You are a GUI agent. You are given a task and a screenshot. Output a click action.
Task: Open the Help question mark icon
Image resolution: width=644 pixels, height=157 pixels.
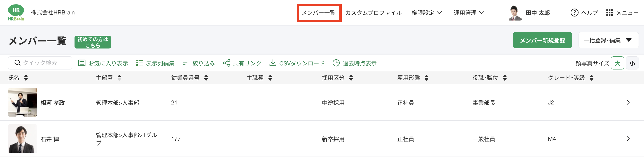pyautogui.click(x=574, y=12)
